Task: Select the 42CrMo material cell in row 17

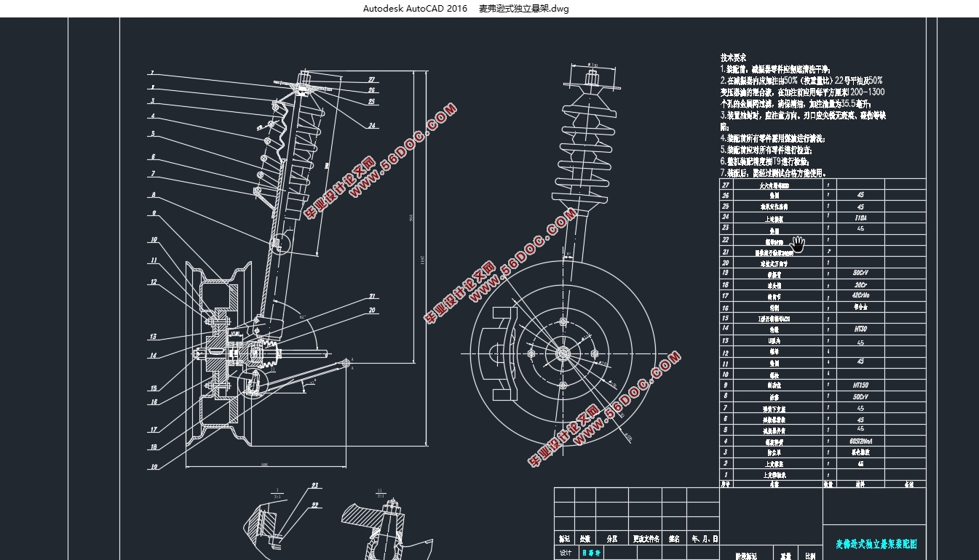Action: pos(860,296)
